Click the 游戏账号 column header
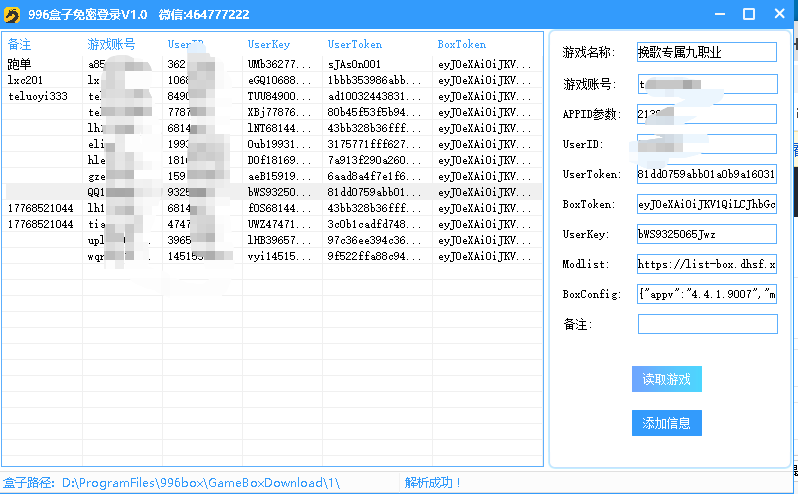Viewport: 798px width, 494px height. 111,45
